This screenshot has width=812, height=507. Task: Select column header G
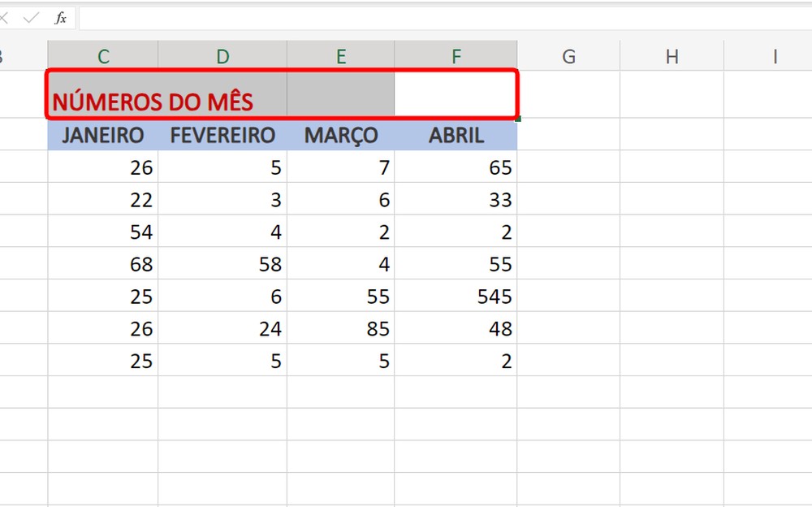[x=568, y=56]
